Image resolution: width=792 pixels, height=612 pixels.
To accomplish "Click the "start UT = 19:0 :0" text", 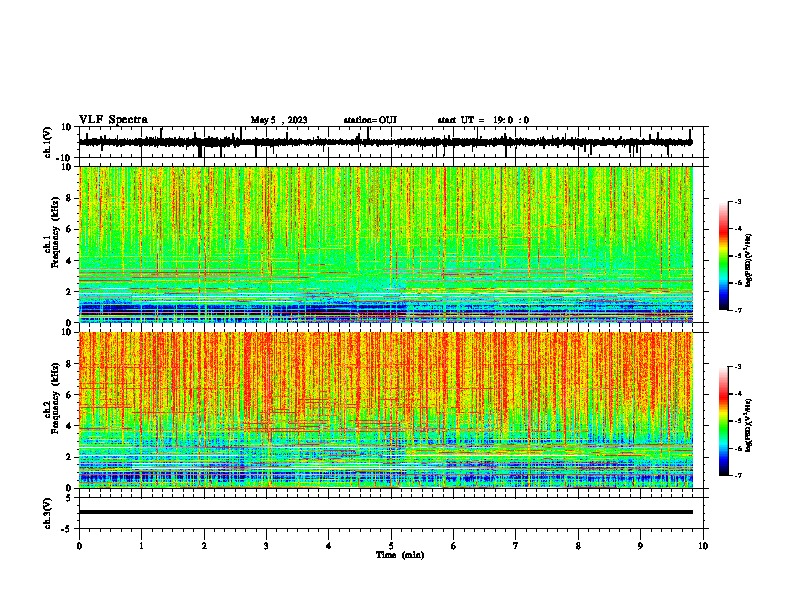I will pos(483,120).
